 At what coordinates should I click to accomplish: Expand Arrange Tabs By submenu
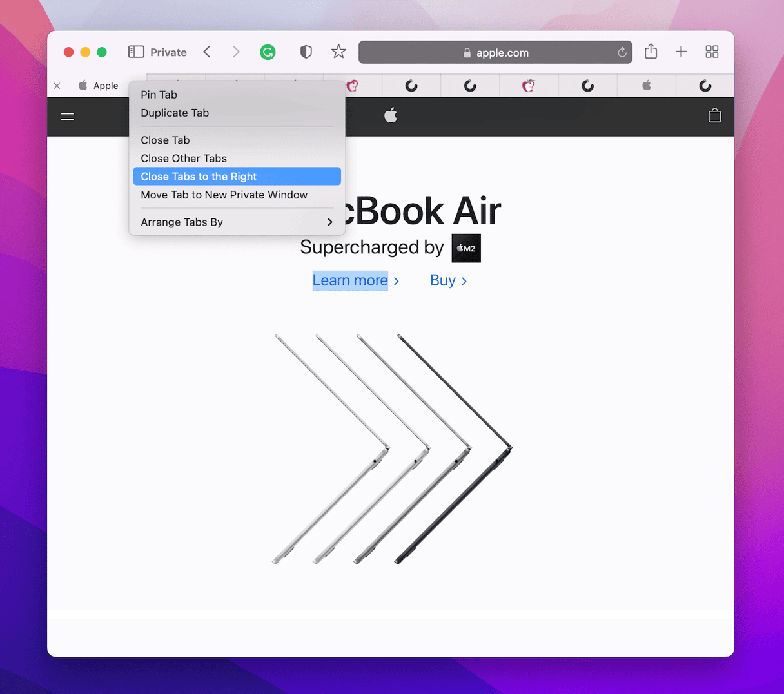pos(237,222)
